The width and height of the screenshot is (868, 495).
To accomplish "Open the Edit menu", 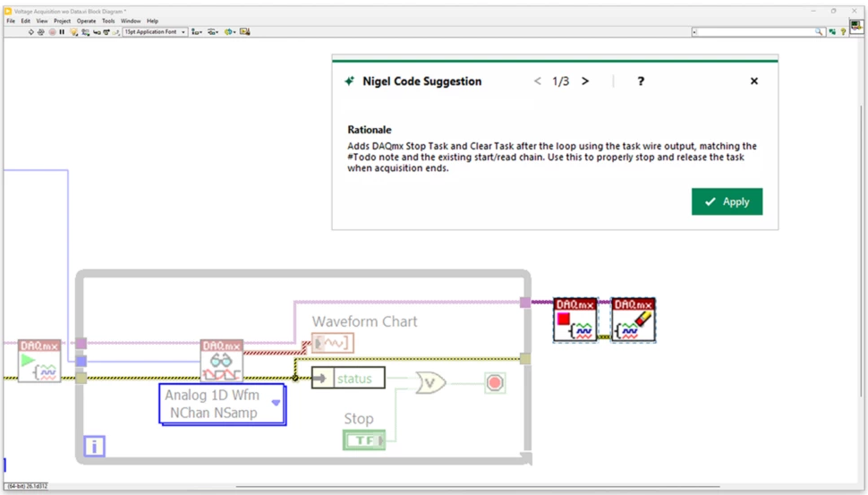I will tap(25, 21).
